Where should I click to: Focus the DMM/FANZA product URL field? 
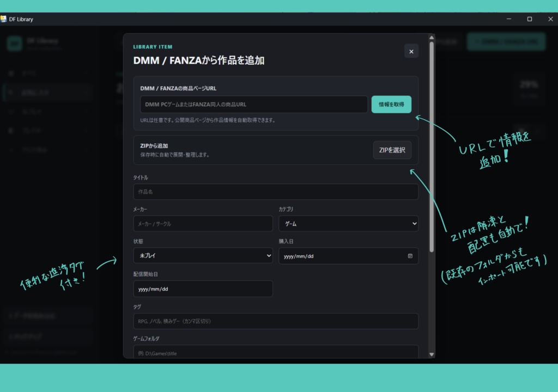(254, 104)
